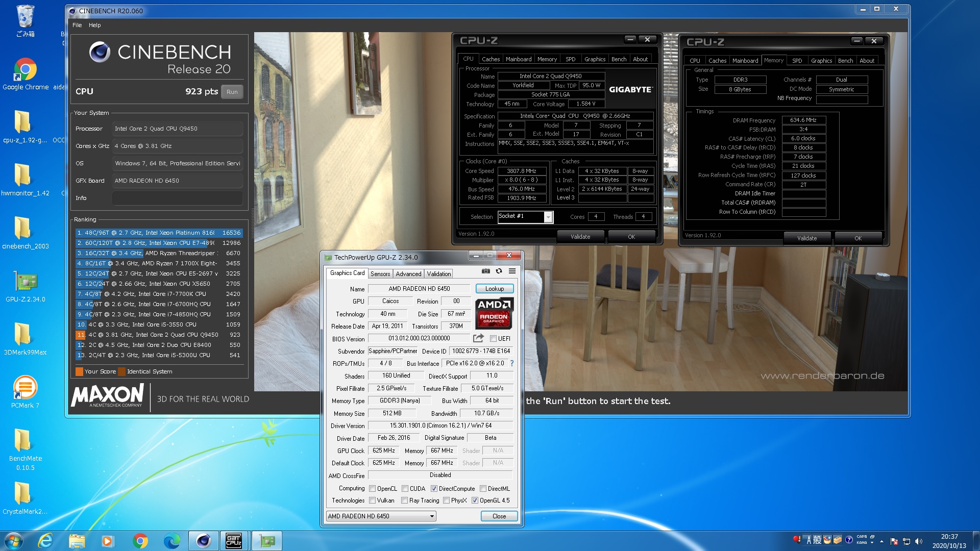
Task: Toggle the DirectML checkbox
Action: coord(483,489)
